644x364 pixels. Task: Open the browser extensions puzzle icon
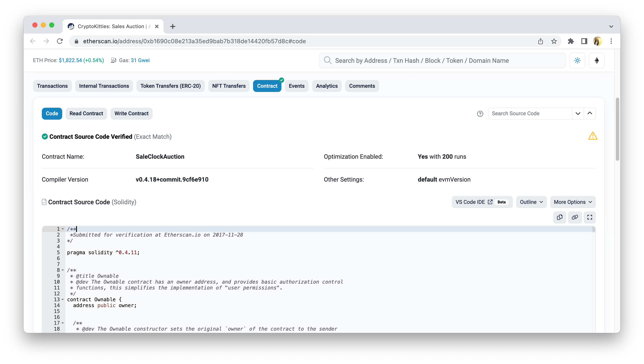pyautogui.click(x=571, y=41)
